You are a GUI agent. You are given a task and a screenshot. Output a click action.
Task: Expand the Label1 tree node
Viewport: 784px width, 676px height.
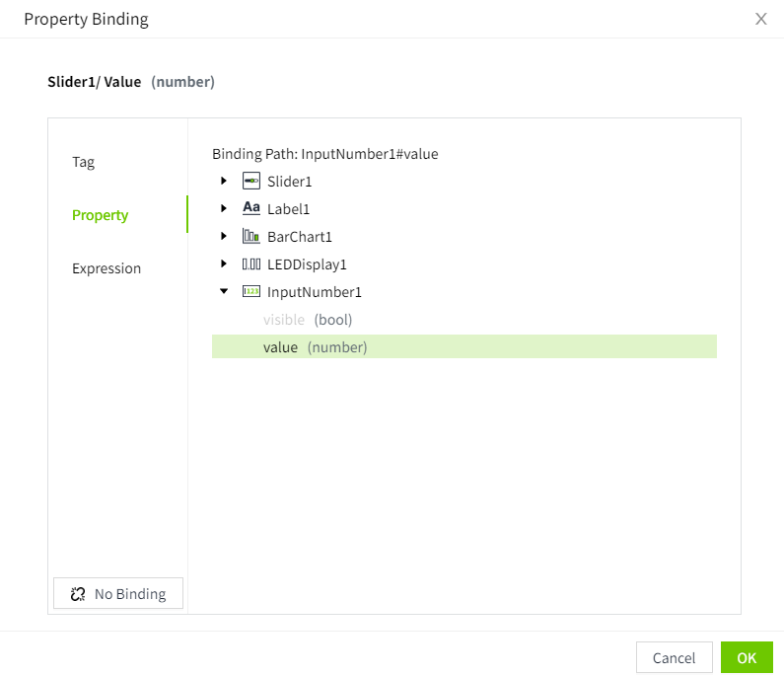[224, 209]
